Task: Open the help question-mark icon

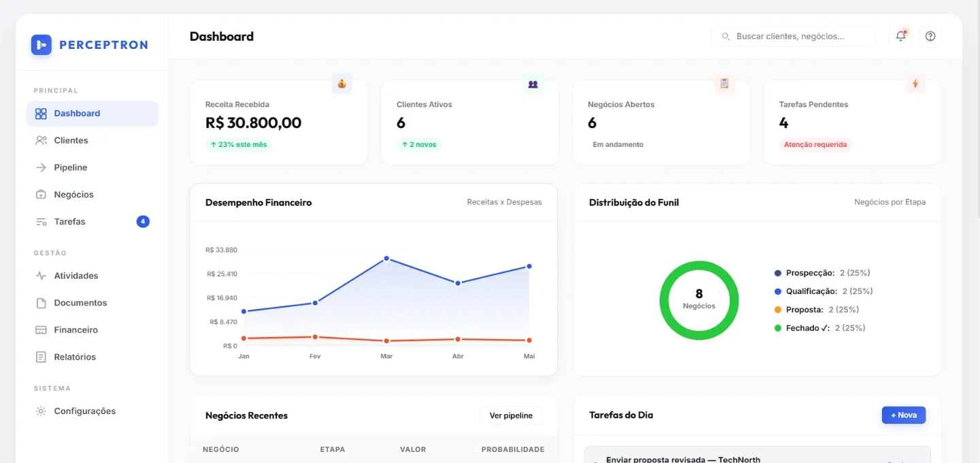Action: (930, 36)
